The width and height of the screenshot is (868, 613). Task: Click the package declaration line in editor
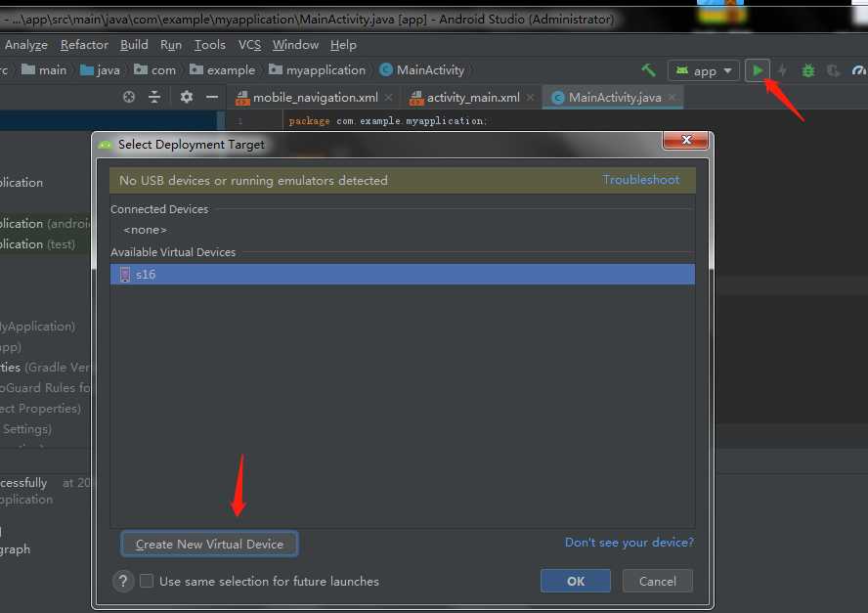pyautogui.click(x=387, y=120)
